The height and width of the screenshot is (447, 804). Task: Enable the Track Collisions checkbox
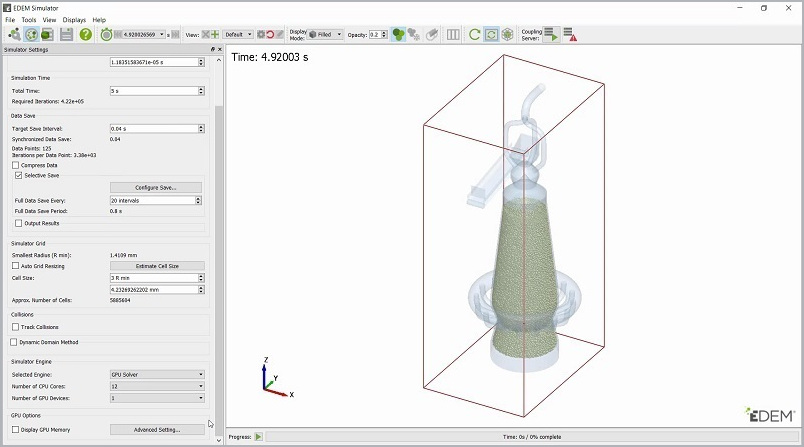(x=17, y=327)
